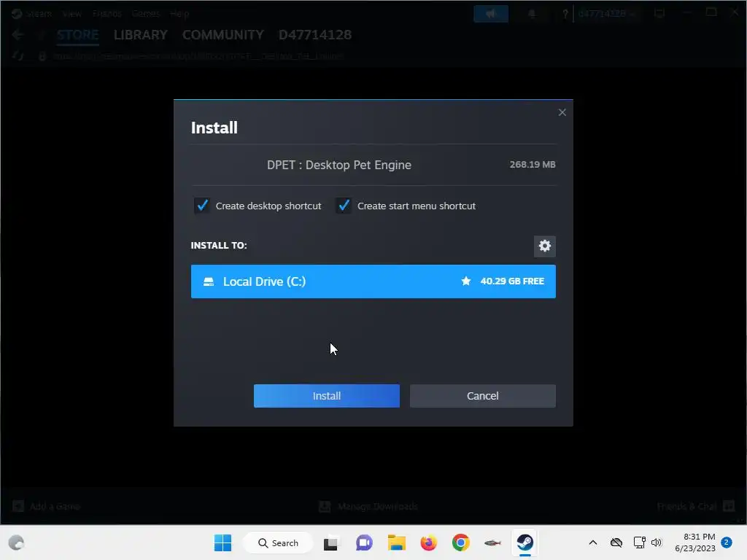This screenshot has height=560, width=747.
Task: Open the D47714128 profile tab
Action: (315, 35)
